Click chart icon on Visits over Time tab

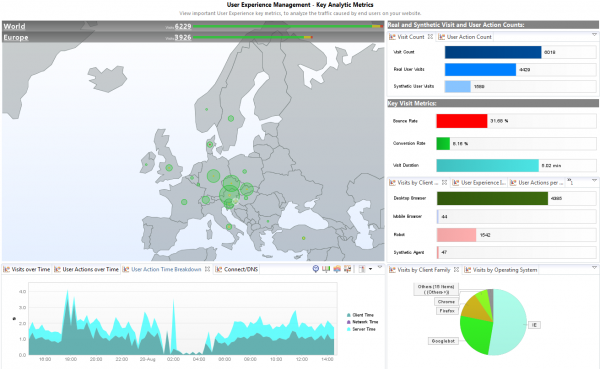[6, 269]
